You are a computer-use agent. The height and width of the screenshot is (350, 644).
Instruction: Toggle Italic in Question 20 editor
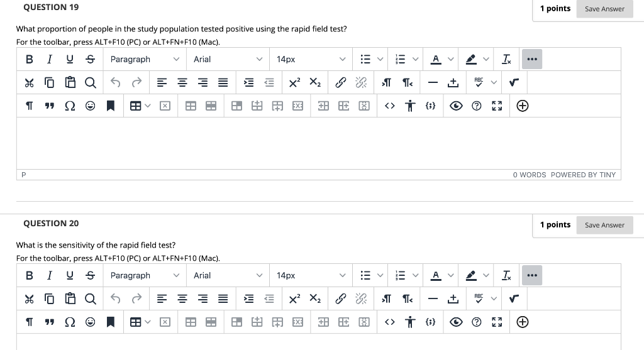[x=49, y=275]
